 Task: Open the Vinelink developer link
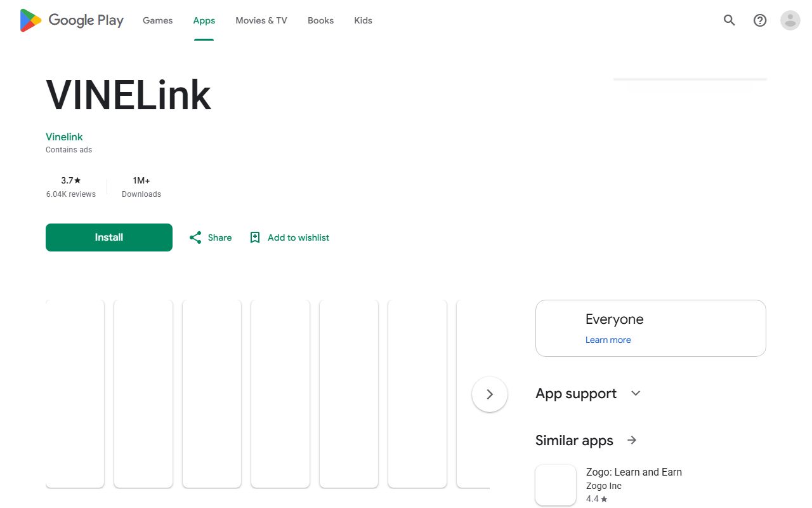(64, 137)
